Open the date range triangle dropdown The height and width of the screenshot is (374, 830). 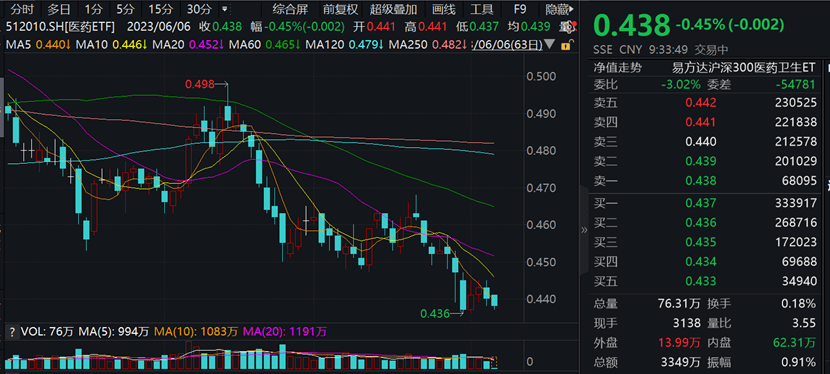pyautogui.click(x=550, y=44)
